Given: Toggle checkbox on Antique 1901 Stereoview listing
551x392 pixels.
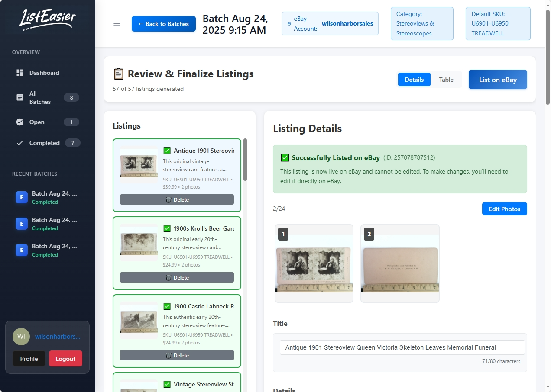Looking at the screenshot, I should (167, 151).
